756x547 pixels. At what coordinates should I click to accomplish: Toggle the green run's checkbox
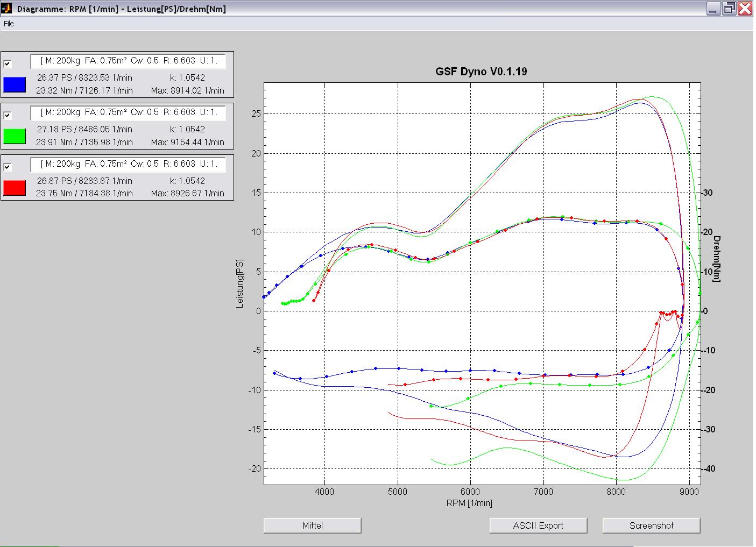coord(8,115)
